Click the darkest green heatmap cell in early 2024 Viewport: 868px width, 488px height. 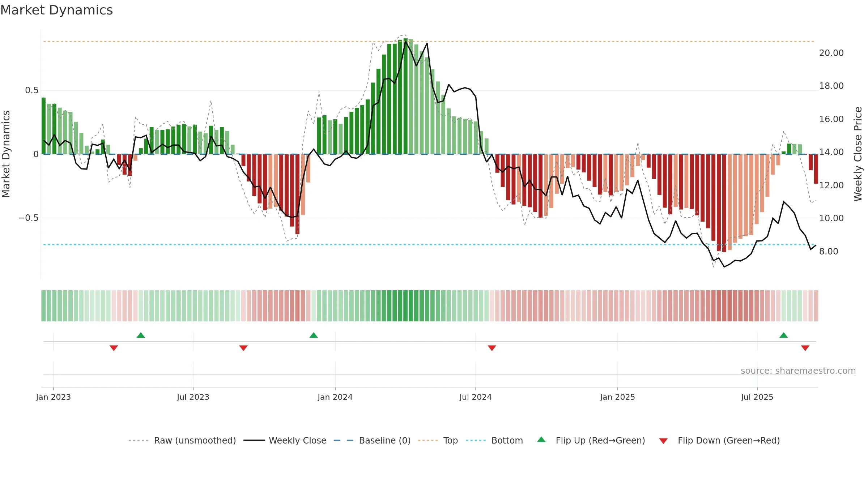[405, 306]
